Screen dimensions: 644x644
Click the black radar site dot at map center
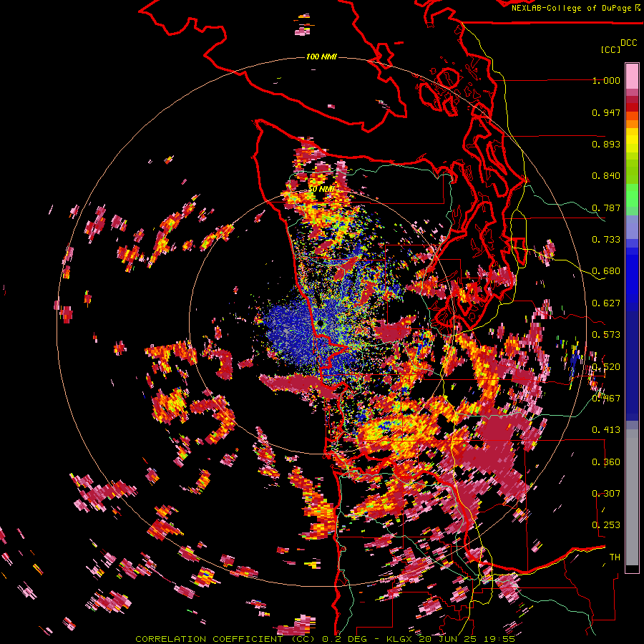321,324
